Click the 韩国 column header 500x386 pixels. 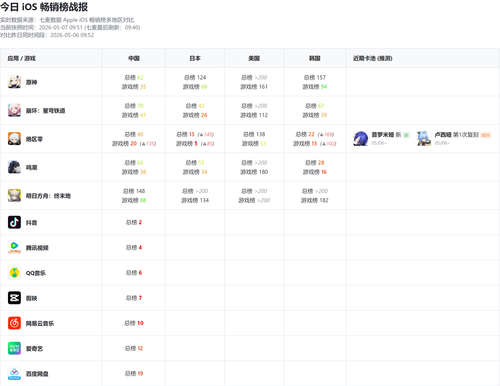click(x=315, y=58)
